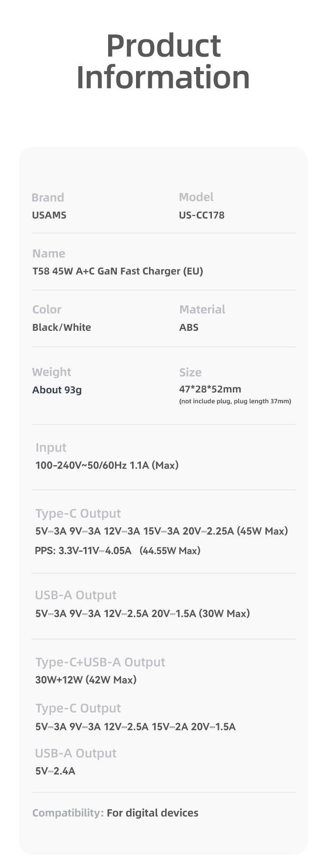Click the 30W+12W combined output value

[86, 679]
